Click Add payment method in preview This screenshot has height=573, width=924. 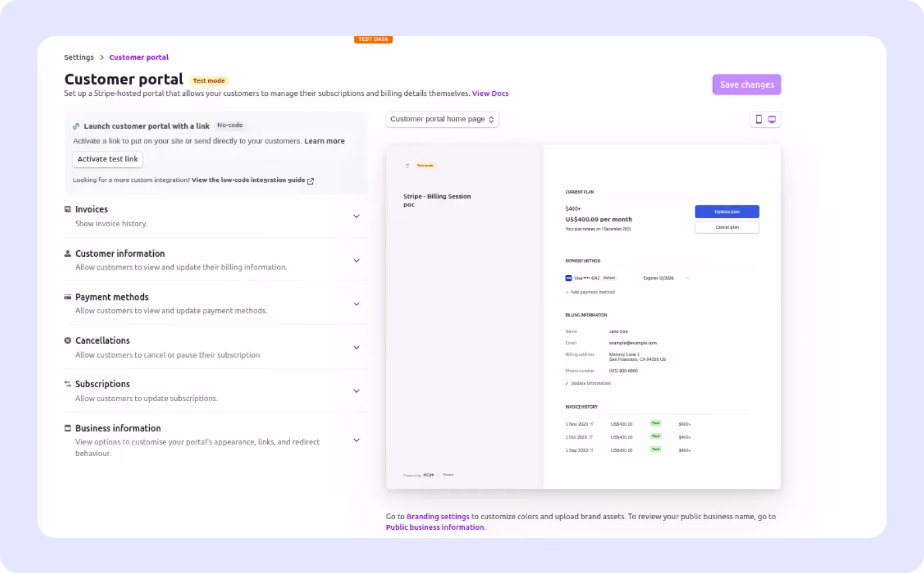[x=590, y=292]
